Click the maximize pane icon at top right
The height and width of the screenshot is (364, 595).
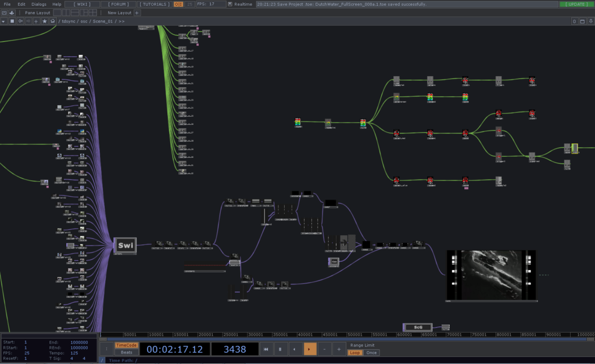coord(583,21)
